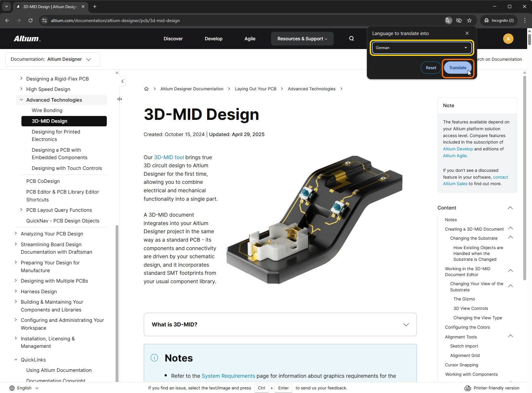Click the Altium logo
This screenshot has height=393, width=532.
click(27, 39)
